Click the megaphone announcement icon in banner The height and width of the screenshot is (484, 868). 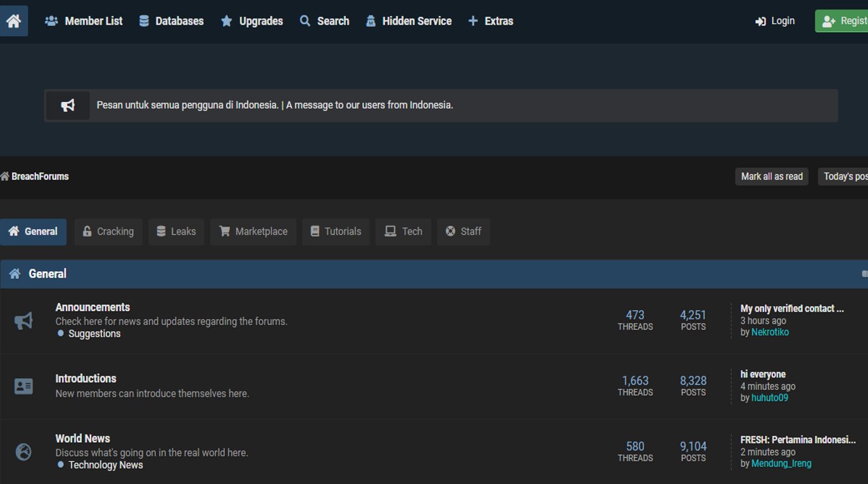(x=68, y=105)
